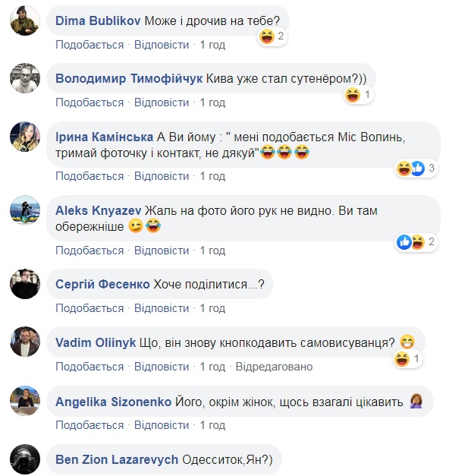Open Dima Bublikov's profile picture
471x476 pixels.
click(25, 20)
